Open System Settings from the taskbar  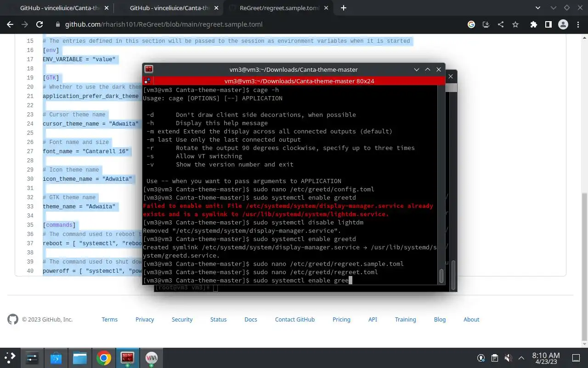click(x=32, y=357)
